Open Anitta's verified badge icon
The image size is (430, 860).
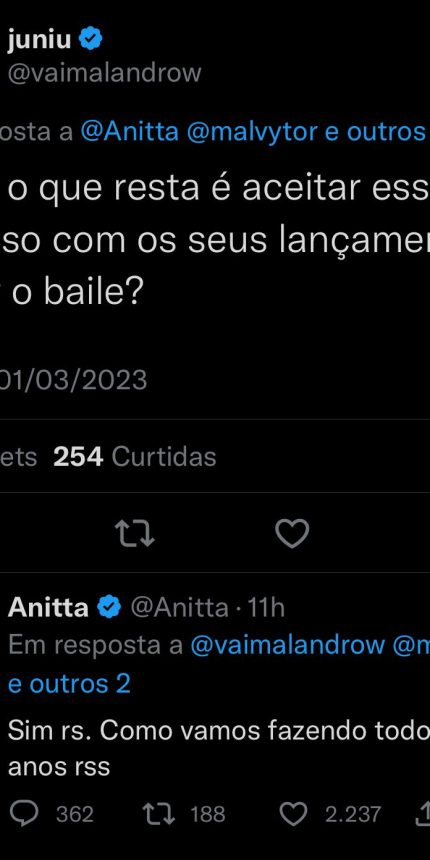[109, 607]
